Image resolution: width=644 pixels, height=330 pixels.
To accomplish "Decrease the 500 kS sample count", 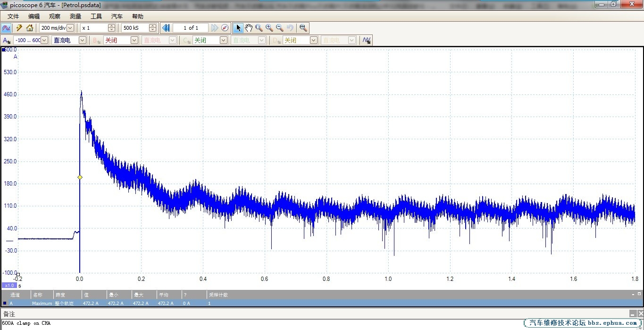I will 152,30.
